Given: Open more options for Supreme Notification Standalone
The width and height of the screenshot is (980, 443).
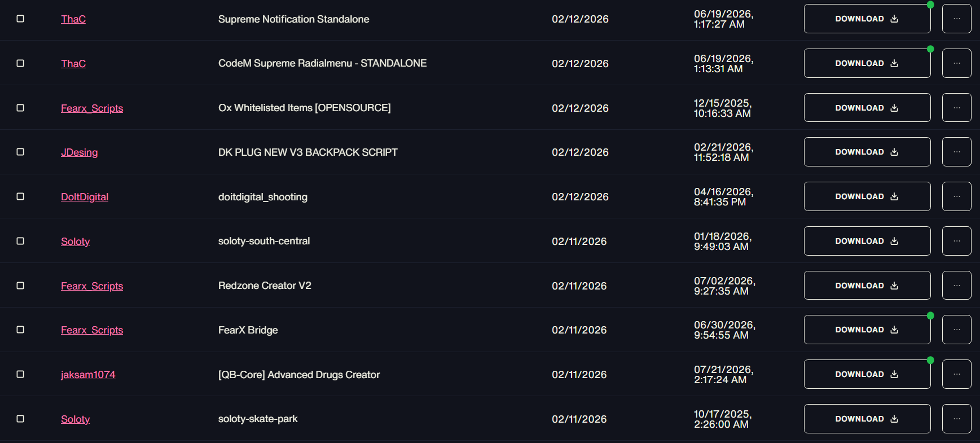Looking at the screenshot, I should pos(956,19).
